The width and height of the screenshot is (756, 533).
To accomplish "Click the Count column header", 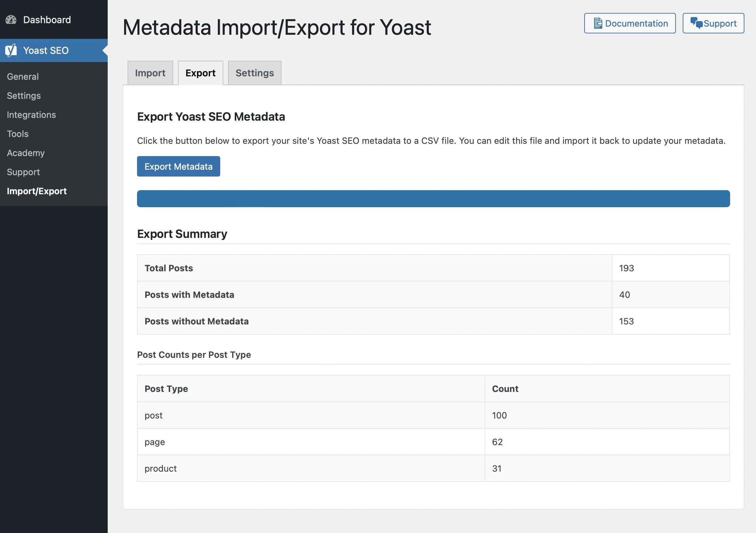I will point(505,389).
